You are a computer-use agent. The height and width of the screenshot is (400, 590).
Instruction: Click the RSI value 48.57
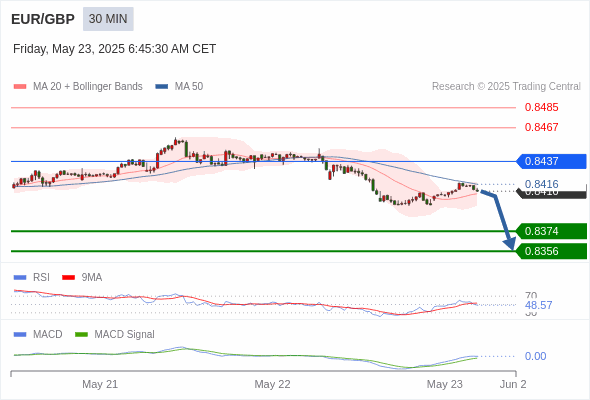[x=538, y=305]
